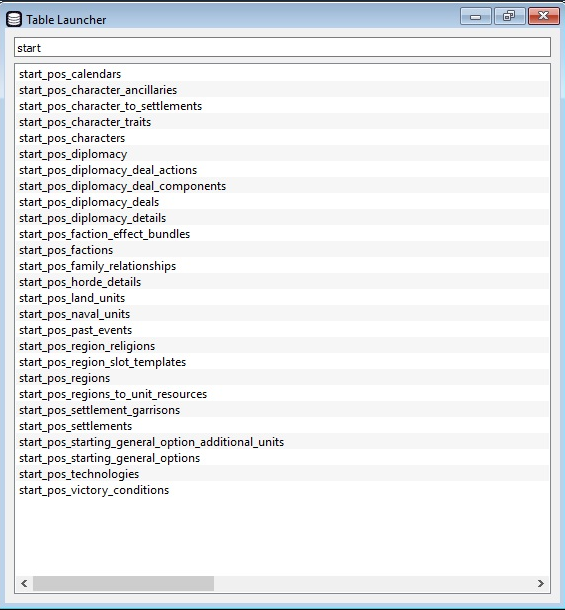
Task: Click the scrollbar right arrow
Action: coord(540,583)
